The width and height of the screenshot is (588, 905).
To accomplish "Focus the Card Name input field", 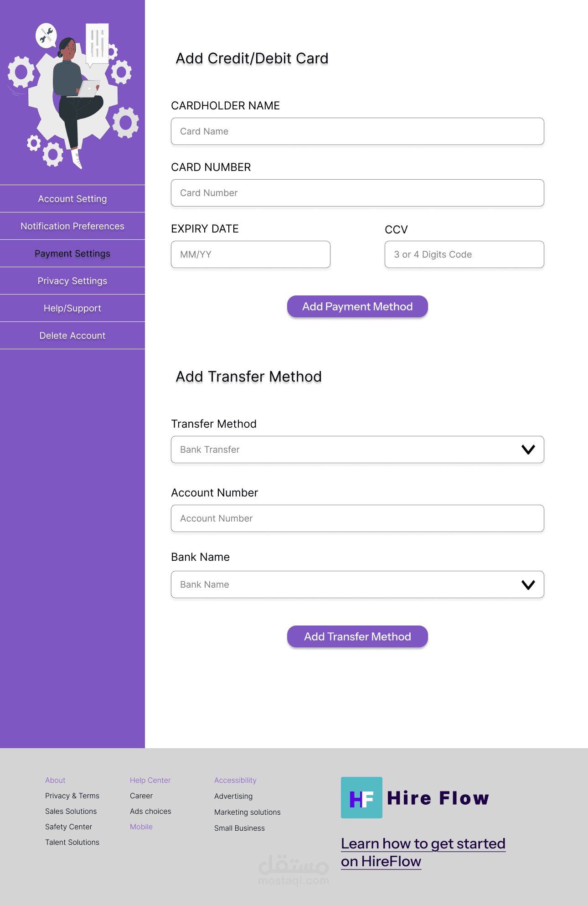I will [357, 131].
